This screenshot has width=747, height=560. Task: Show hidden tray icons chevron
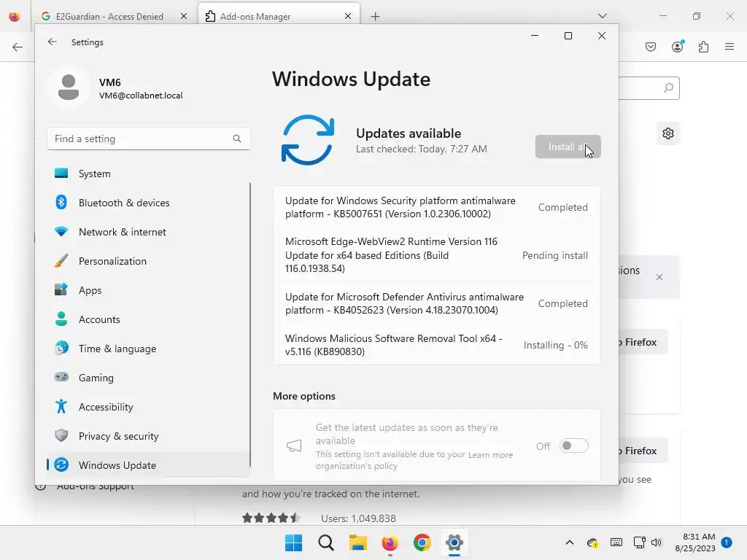[x=569, y=542]
